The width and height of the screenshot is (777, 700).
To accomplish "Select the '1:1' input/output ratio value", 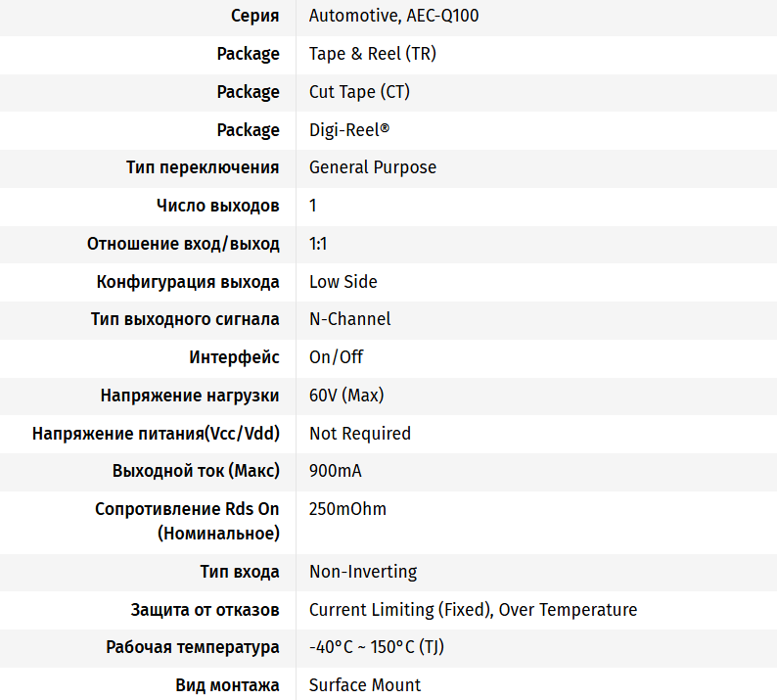I will pyautogui.click(x=318, y=244).
